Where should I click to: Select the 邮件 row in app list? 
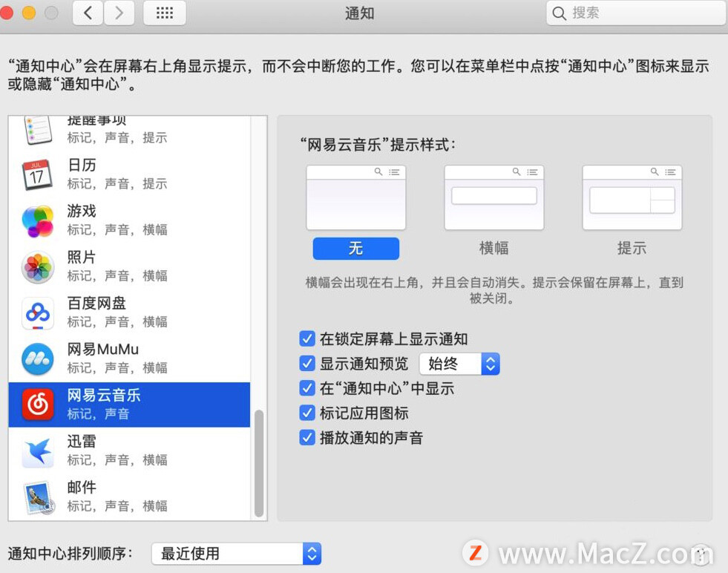pos(130,497)
